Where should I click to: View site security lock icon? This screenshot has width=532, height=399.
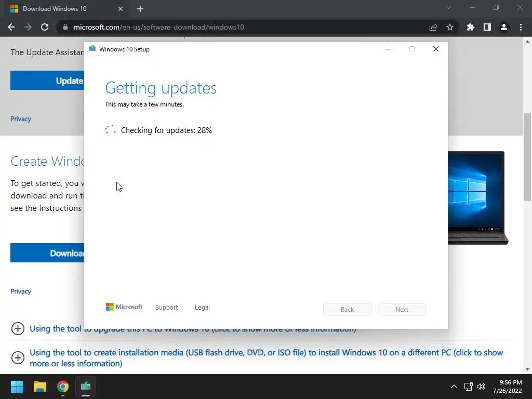tap(65, 27)
